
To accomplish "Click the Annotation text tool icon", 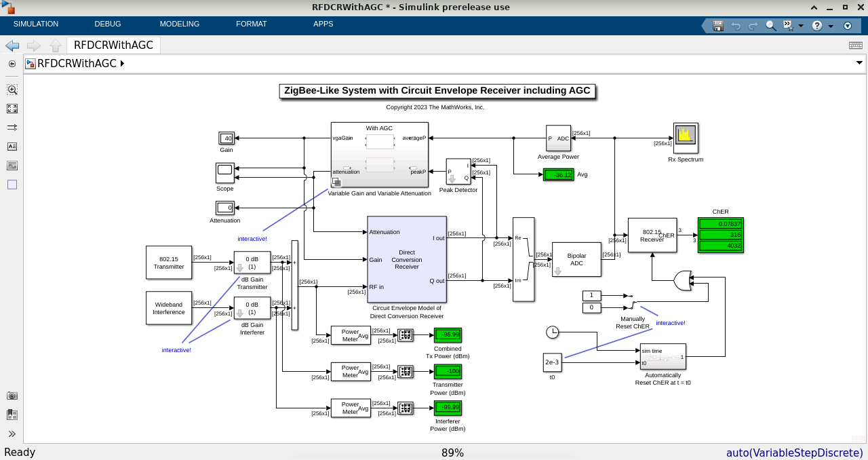I will 12,147.
